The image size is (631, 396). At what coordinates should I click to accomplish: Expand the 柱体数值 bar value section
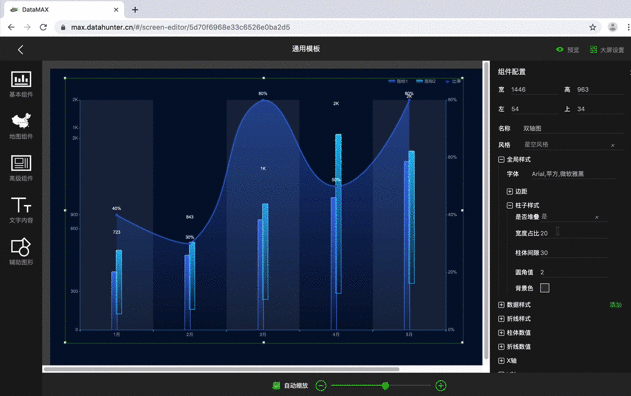501,333
